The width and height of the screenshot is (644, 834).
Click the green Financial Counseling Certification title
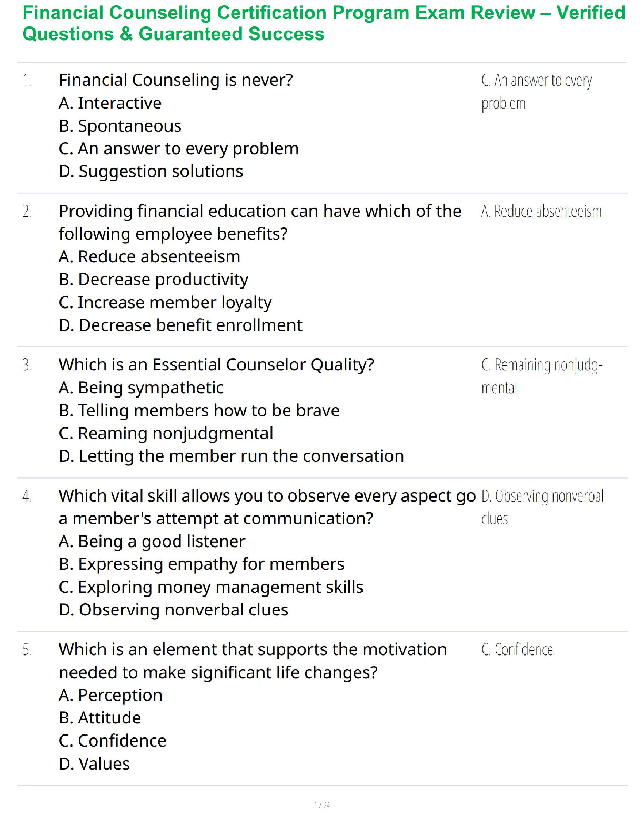tap(323, 23)
